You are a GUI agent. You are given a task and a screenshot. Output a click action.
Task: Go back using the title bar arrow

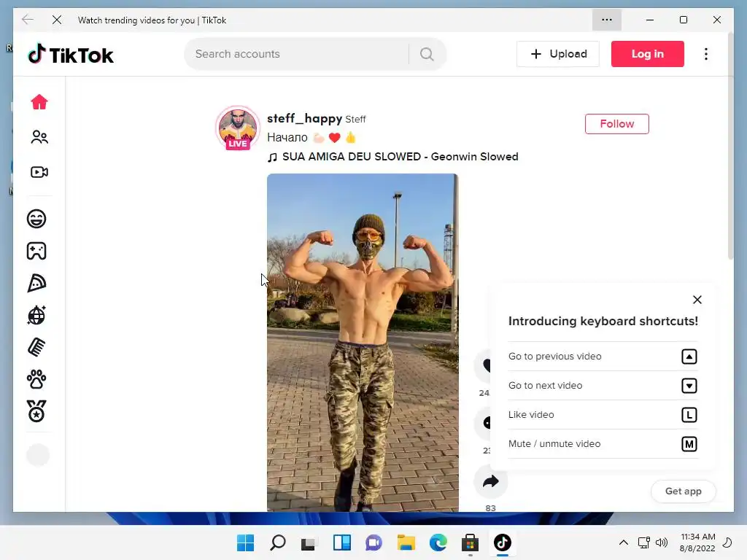pos(28,20)
